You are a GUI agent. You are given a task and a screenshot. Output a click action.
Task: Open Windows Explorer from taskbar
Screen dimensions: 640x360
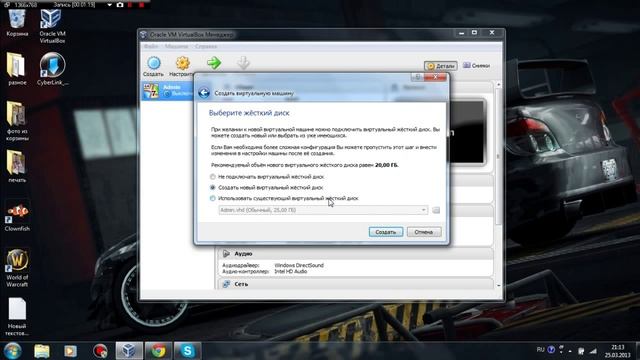(x=42, y=351)
